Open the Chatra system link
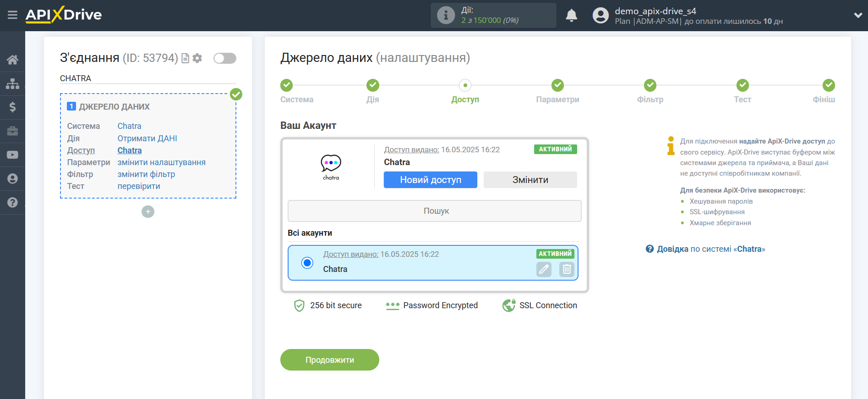This screenshot has height=399, width=868. tap(130, 126)
